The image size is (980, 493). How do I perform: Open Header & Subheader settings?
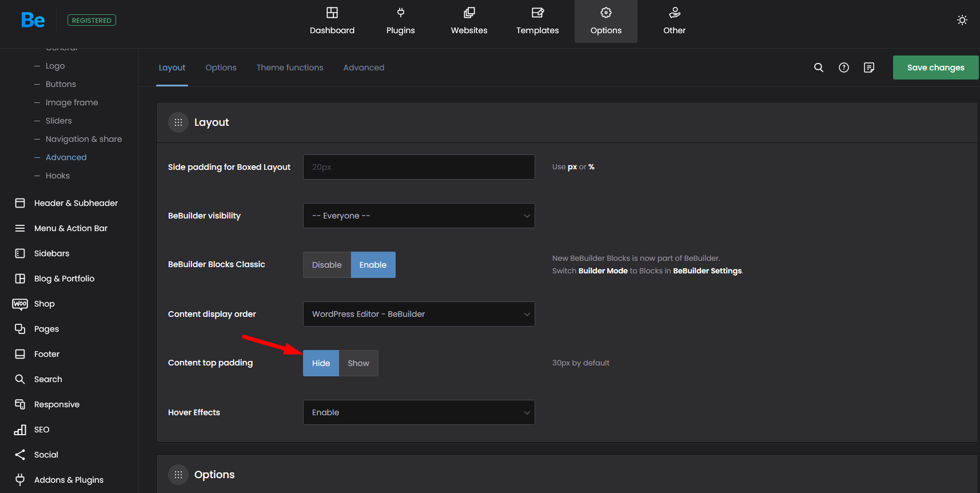tap(76, 203)
